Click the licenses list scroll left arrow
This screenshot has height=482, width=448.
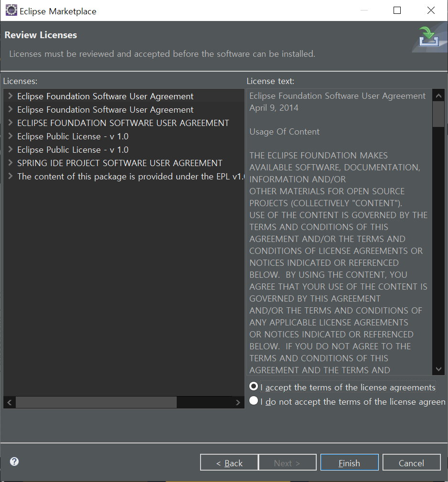[x=10, y=402]
